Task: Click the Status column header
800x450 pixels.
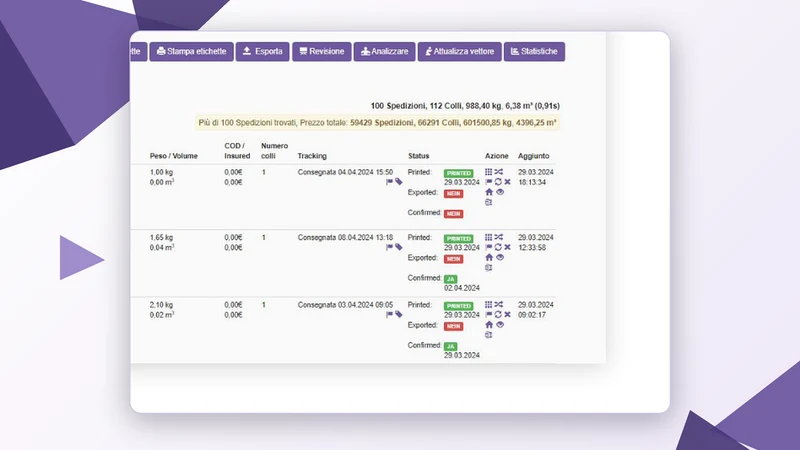Action: click(x=418, y=156)
